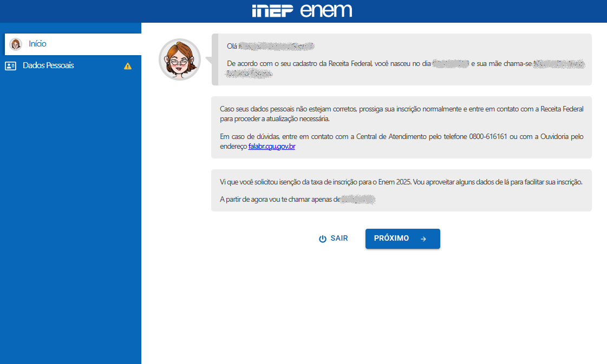Viewport: 607px width, 364px height.
Task: Select the Início avatar icon in sidebar
Action: point(15,44)
